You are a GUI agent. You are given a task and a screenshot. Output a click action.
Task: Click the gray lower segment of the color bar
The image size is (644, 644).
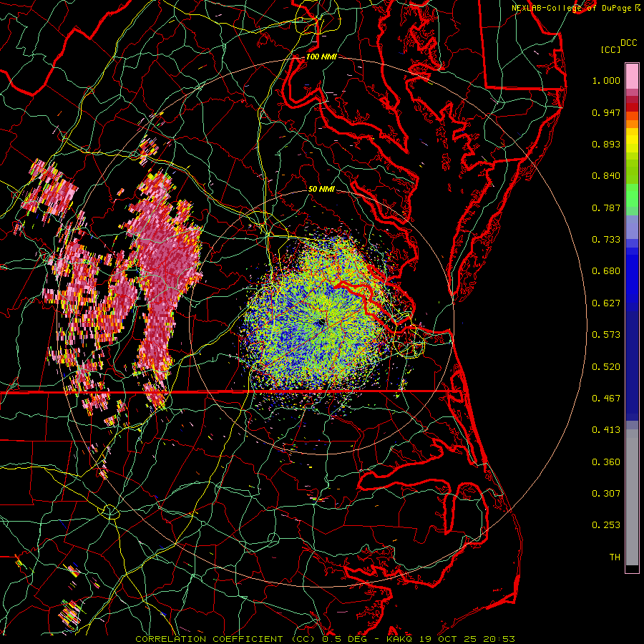tap(632, 497)
